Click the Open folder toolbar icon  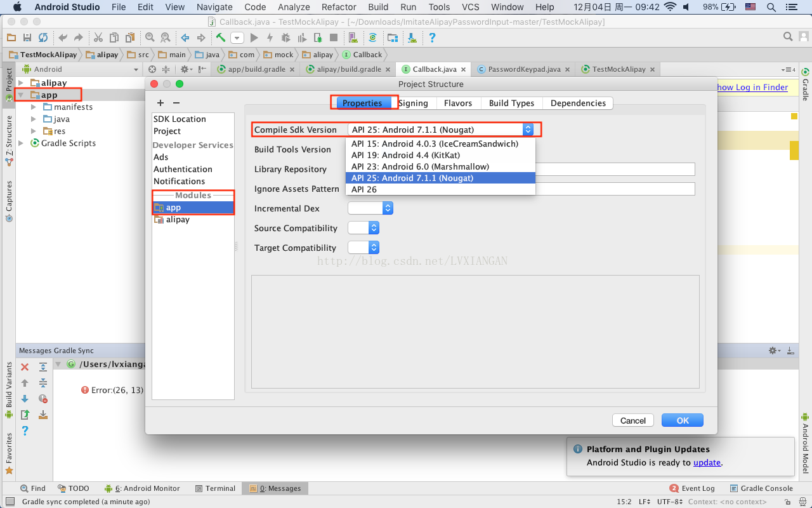(11, 37)
